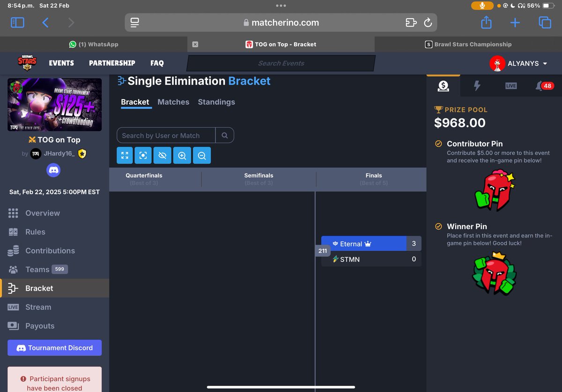
Task: Switch to WhatsApp browser tab
Action: tap(94, 44)
